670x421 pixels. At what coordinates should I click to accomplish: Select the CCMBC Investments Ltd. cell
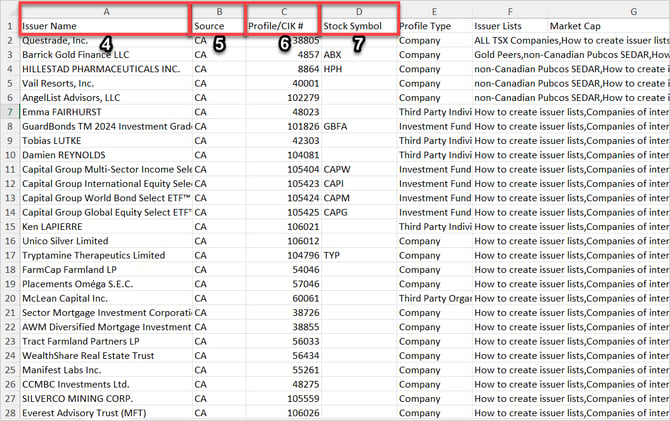pyautogui.click(x=106, y=384)
